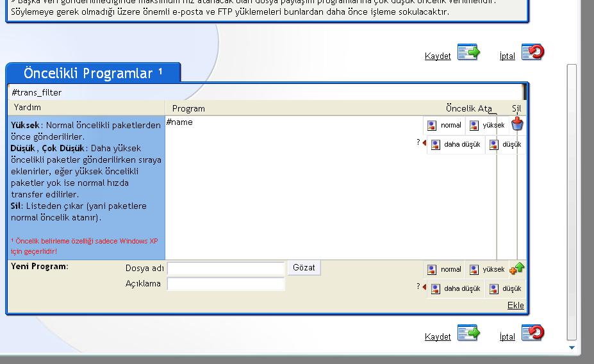Click the cancel icon at the page bottom
The width and height of the screenshot is (594, 364).
tap(532, 333)
